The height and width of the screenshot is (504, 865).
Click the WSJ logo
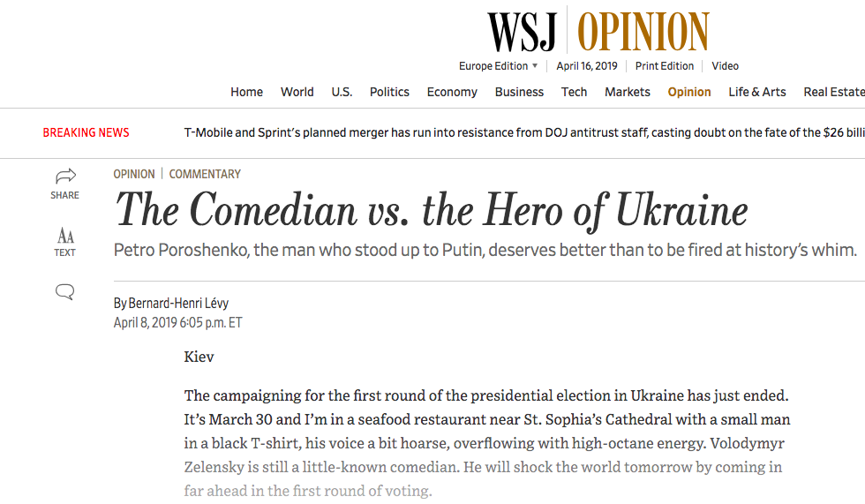coord(523,32)
